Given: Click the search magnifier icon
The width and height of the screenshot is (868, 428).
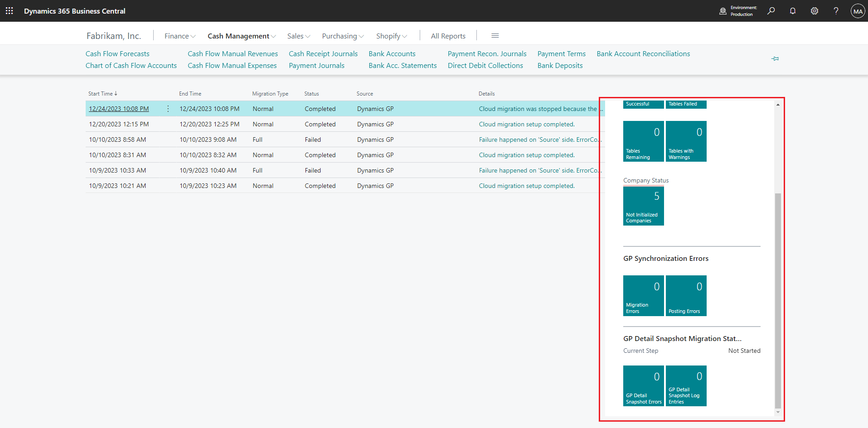Looking at the screenshot, I should (x=771, y=10).
